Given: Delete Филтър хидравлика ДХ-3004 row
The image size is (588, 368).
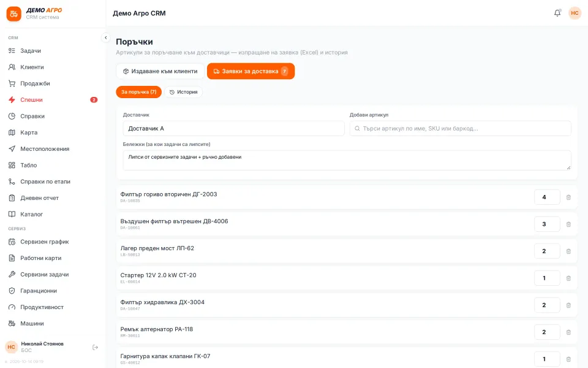Looking at the screenshot, I should coord(568,305).
